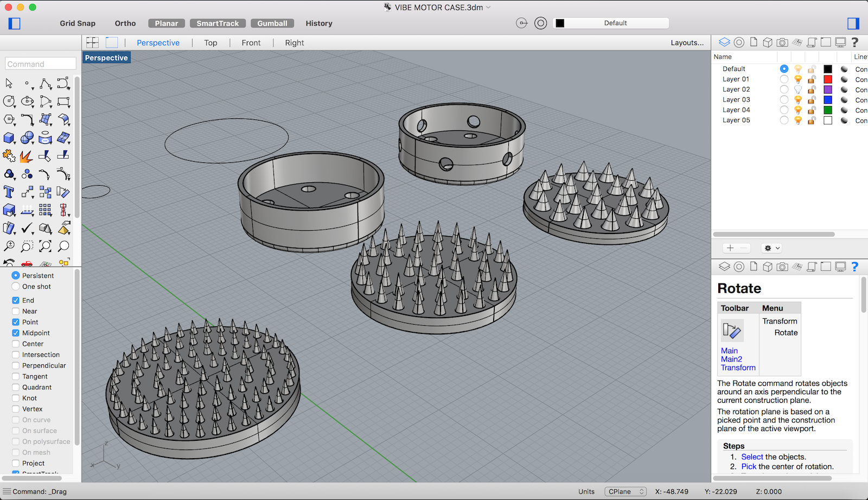
Task: Toggle the Planar button
Action: click(167, 23)
